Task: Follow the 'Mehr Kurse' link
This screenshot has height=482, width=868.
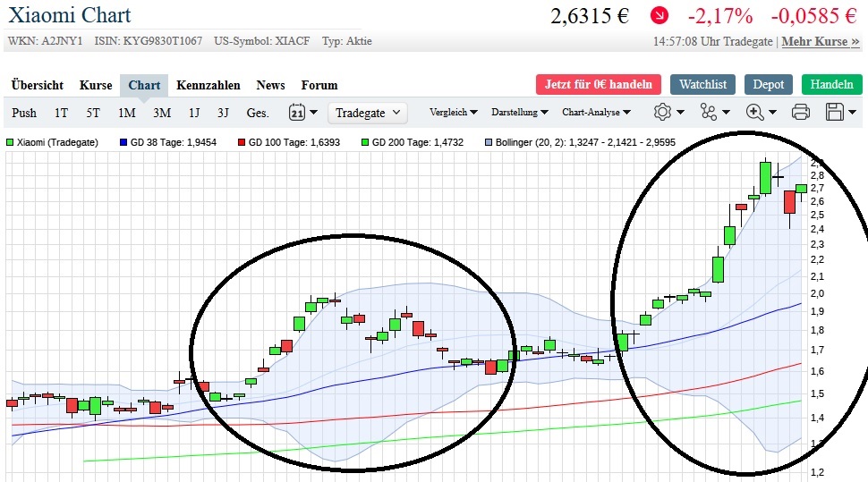Action: pos(821,41)
